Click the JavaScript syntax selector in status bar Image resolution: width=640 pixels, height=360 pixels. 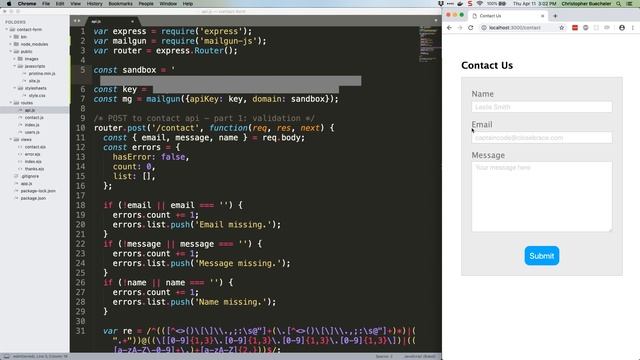tap(420, 356)
